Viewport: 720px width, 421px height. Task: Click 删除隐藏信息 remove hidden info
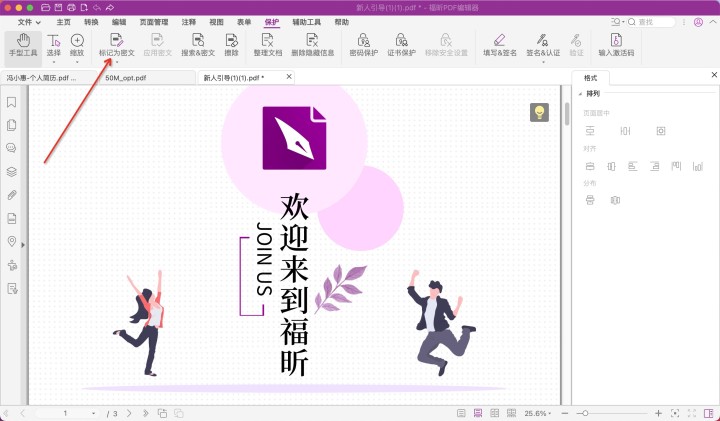point(312,45)
